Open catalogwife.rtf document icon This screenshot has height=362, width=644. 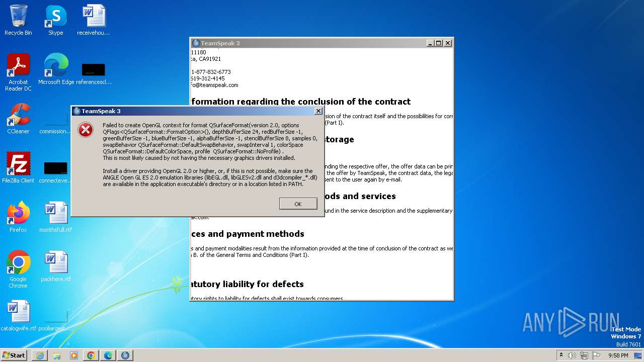18,316
